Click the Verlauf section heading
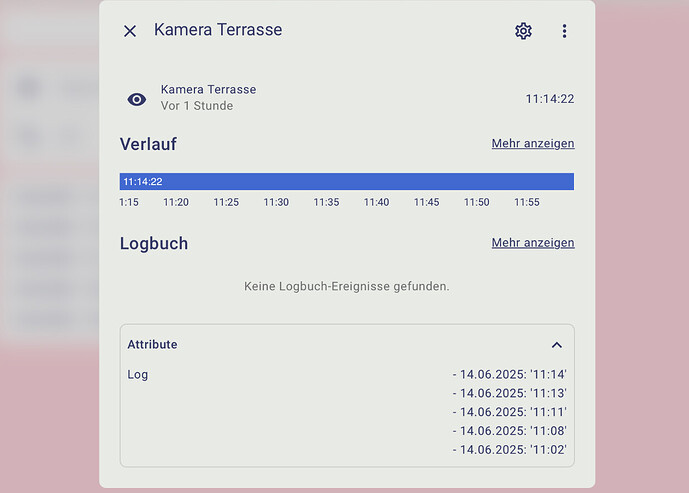689x493 pixels. coord(148,144)
